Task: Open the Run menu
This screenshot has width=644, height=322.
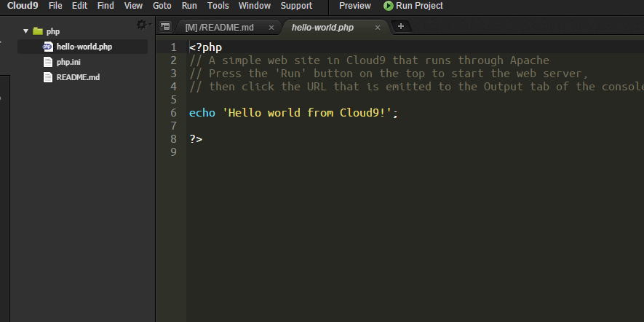Action: [189, 6]
